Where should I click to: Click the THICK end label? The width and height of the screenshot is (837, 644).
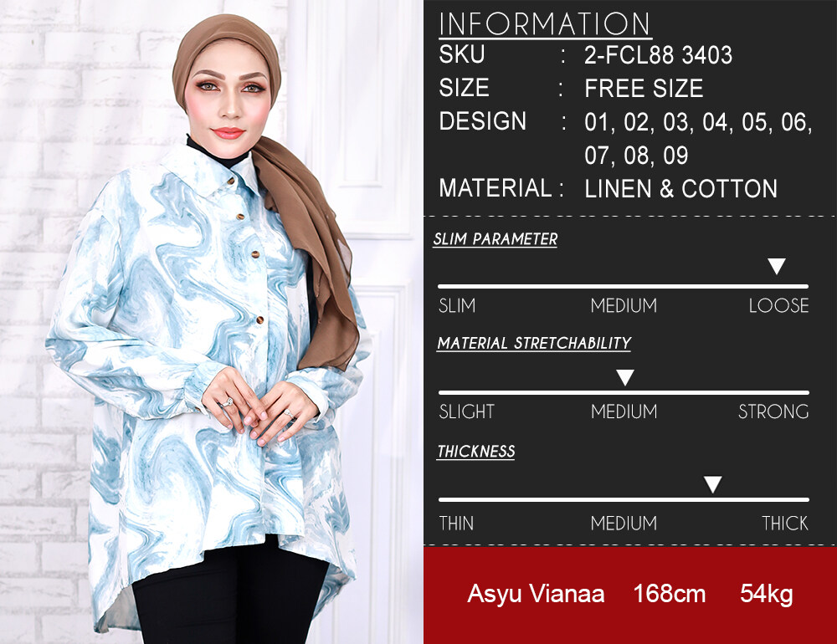(x=785, y=523)
